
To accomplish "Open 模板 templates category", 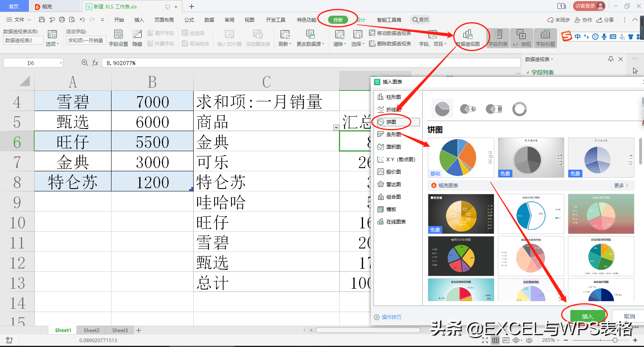I will pos(387,209).
